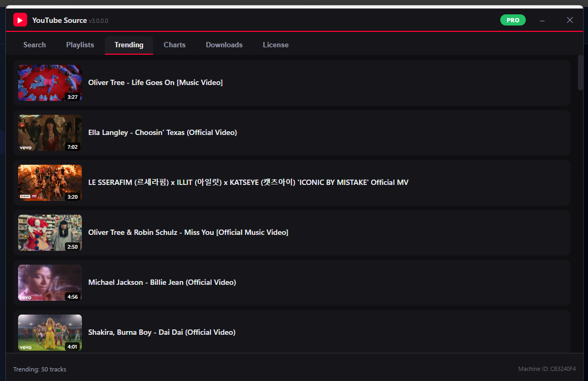This screenshot has height=381, width=588.
Task: Switch to the License tab
Action: 275,45
